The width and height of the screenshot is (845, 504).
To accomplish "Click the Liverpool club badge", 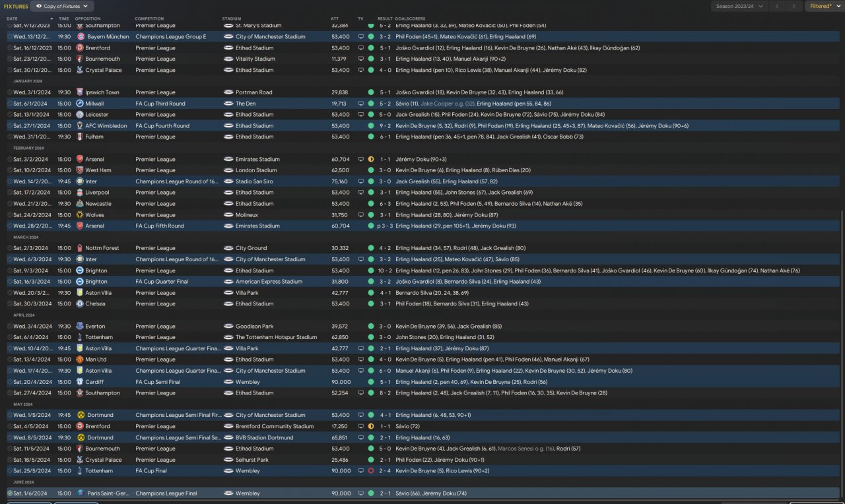I will pyautogui.click(x=80, y=193).
